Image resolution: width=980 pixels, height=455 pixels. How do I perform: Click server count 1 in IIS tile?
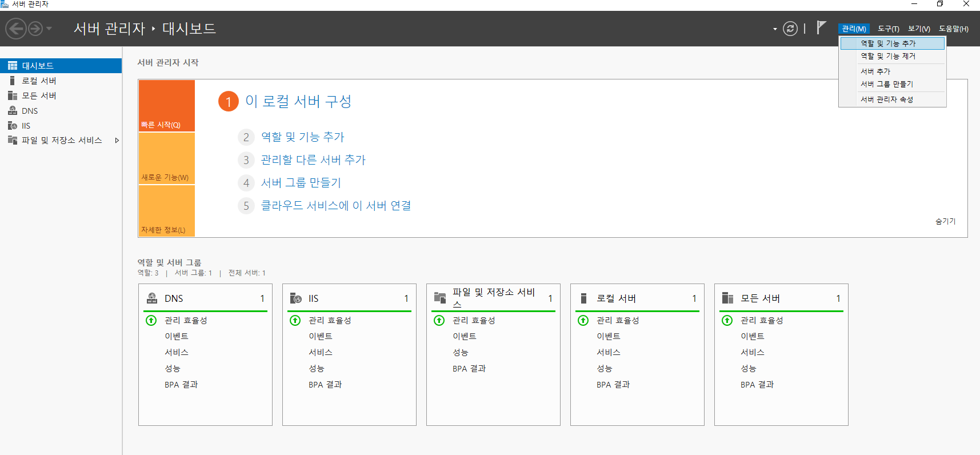pyautogui.click(x=406, y=298)
